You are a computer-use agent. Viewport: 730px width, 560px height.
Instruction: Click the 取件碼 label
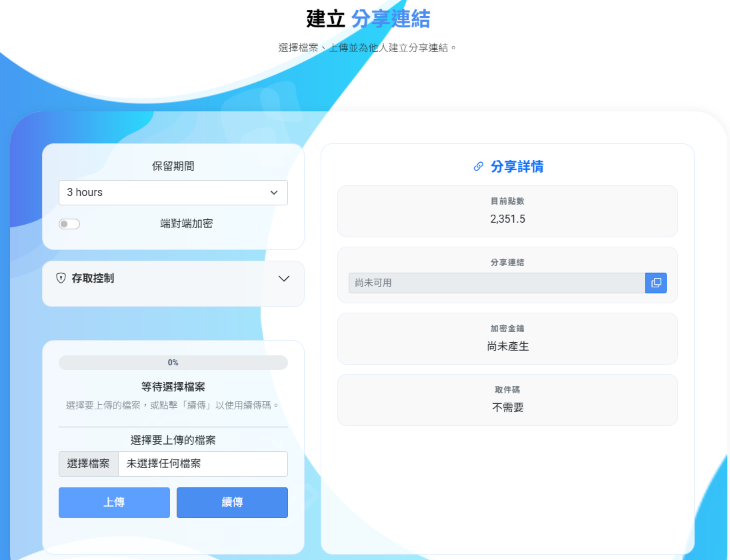tap(507, 389)
